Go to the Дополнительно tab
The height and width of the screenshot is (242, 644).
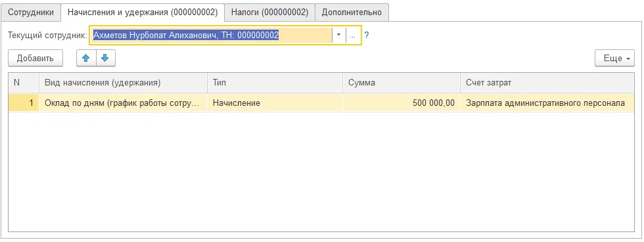pyautogui.click(x=352, y=12)
